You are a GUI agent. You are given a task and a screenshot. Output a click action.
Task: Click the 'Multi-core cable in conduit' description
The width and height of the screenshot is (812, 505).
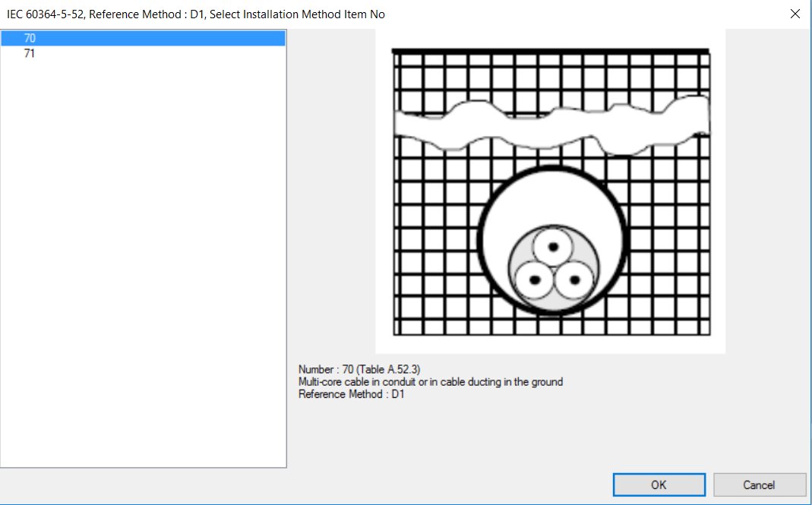[431, 382]
